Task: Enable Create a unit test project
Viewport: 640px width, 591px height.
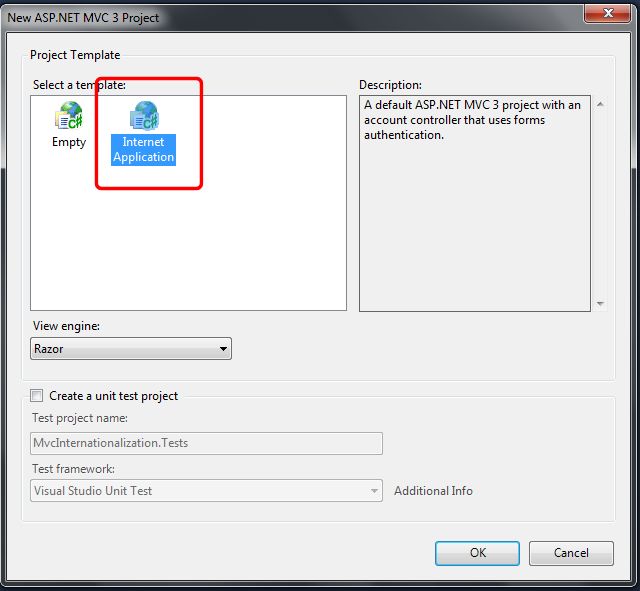Action: (x=37, y=395)
